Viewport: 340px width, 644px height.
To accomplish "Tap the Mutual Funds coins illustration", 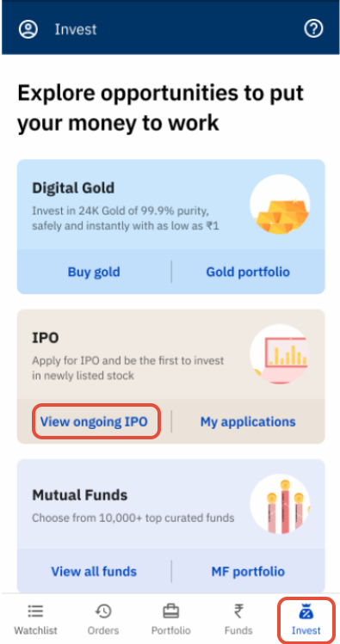I will point(280,504).
